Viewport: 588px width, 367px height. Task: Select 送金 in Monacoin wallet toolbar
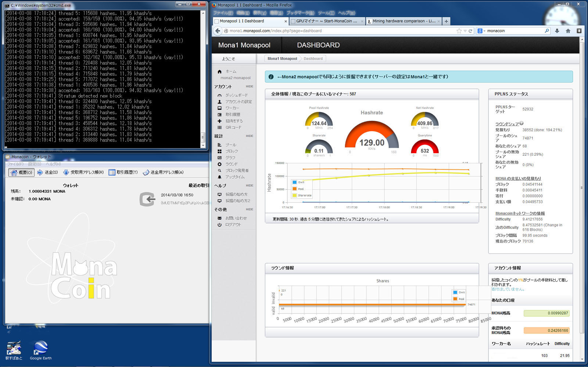tap(47, 172)
